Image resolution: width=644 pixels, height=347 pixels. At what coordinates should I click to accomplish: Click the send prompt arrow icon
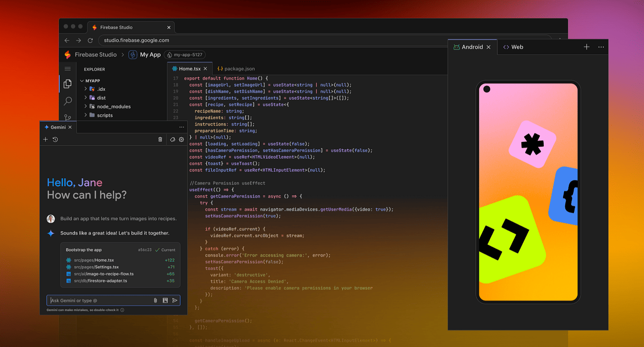click(x=175, y=300)
